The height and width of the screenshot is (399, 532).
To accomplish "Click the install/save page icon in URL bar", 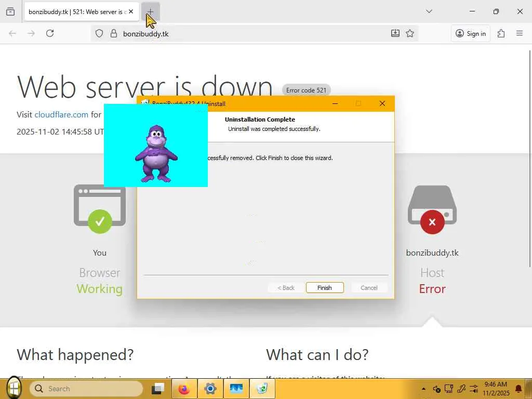I will tap(395, 33).
